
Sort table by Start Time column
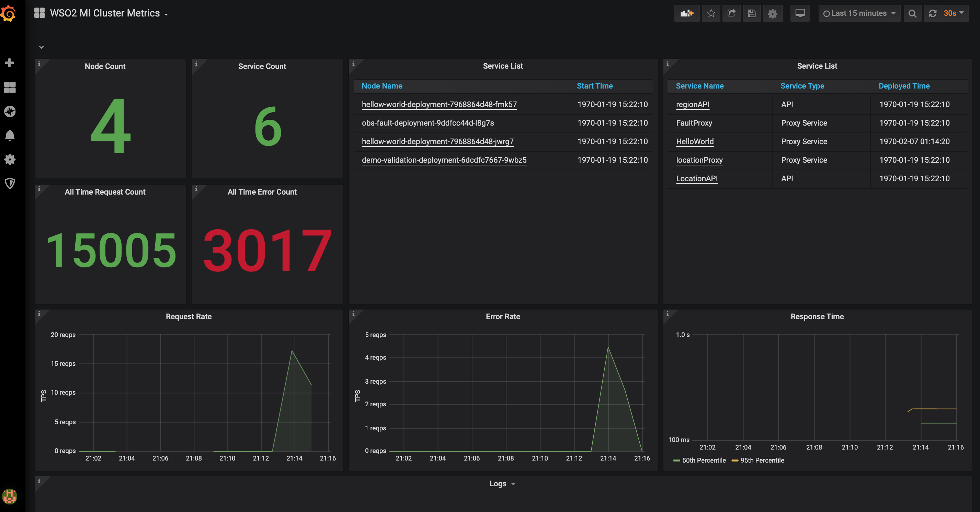(x=594, y=86)
